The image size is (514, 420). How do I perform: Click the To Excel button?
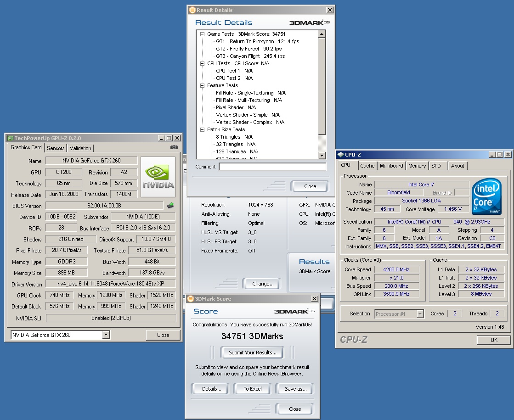253,389
